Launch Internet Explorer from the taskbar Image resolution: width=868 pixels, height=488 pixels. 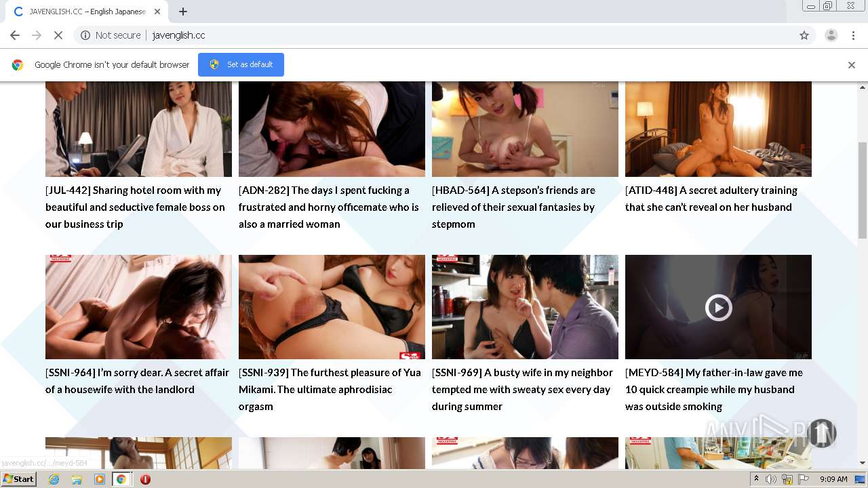[54, 479]
